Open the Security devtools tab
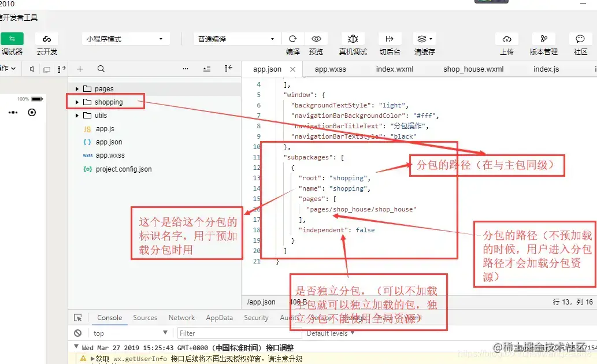The width and height of the screenshot is (597, 364). 256,318
